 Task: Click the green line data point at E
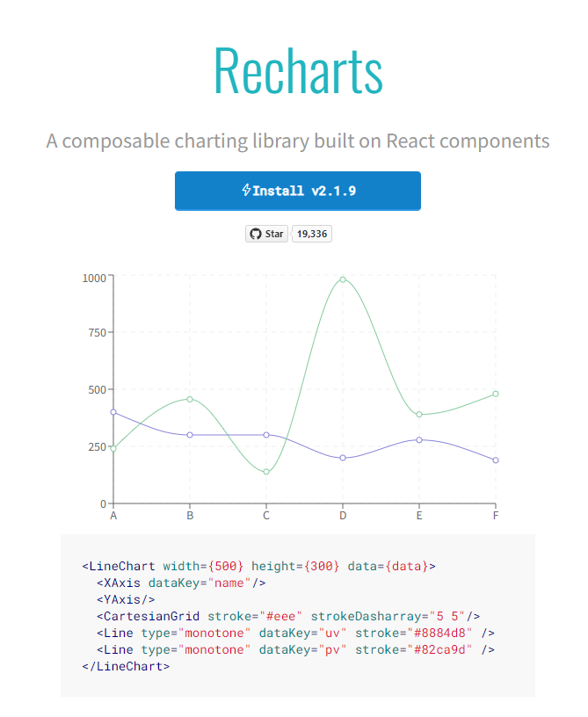click(x=419, y=415)
